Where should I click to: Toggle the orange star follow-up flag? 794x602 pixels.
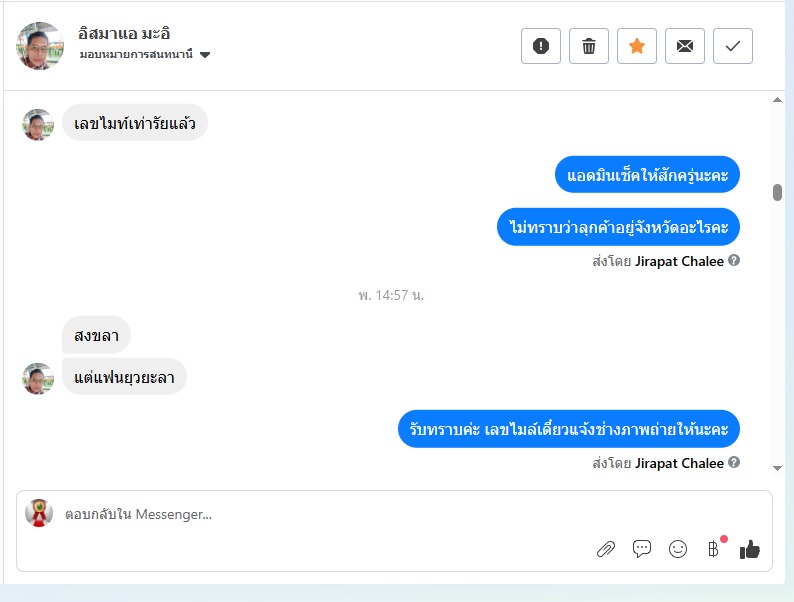click(637, 46)
